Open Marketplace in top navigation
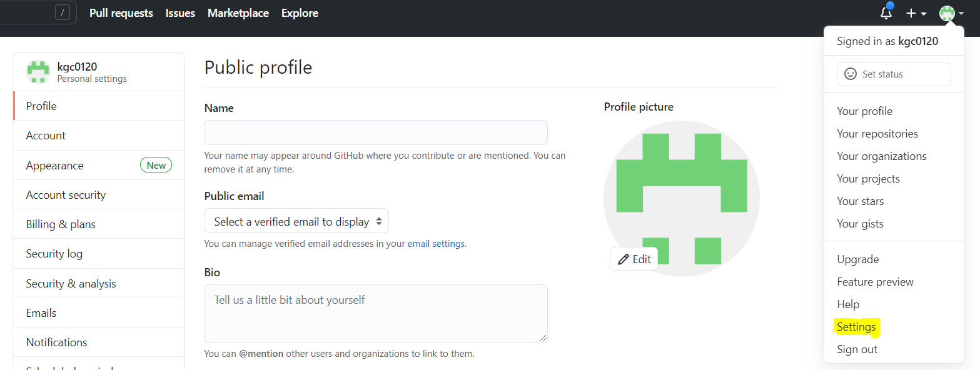This screenshot has width=980, height=370. (x=238, y=13)
